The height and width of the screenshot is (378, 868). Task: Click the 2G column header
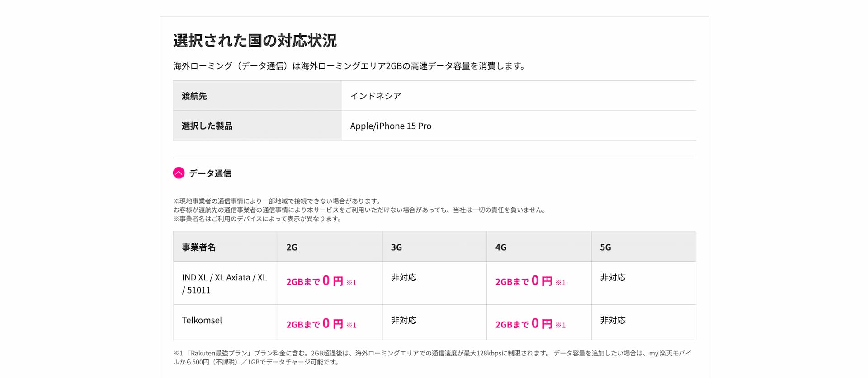(330, 247)
